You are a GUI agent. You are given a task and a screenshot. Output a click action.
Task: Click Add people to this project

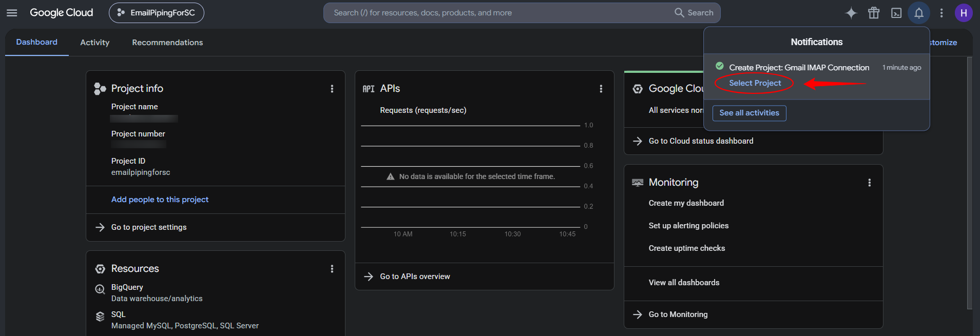(160, 200)
